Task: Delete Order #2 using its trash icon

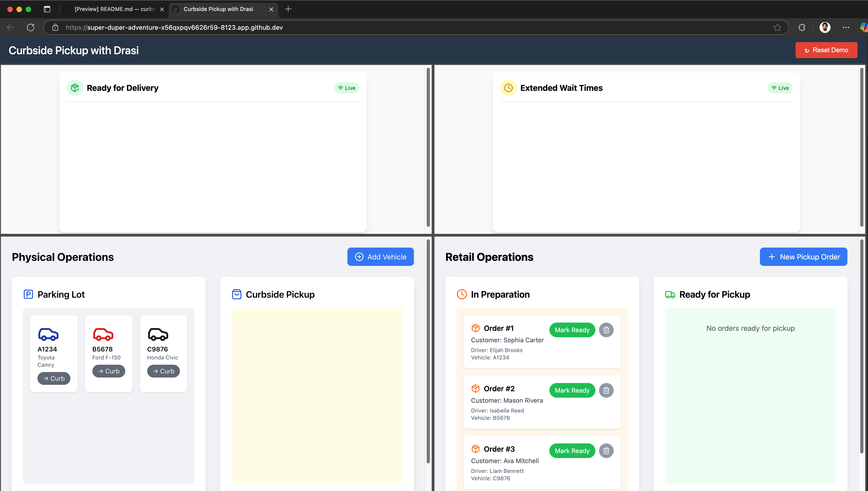Action: click(x=606, y=390)
